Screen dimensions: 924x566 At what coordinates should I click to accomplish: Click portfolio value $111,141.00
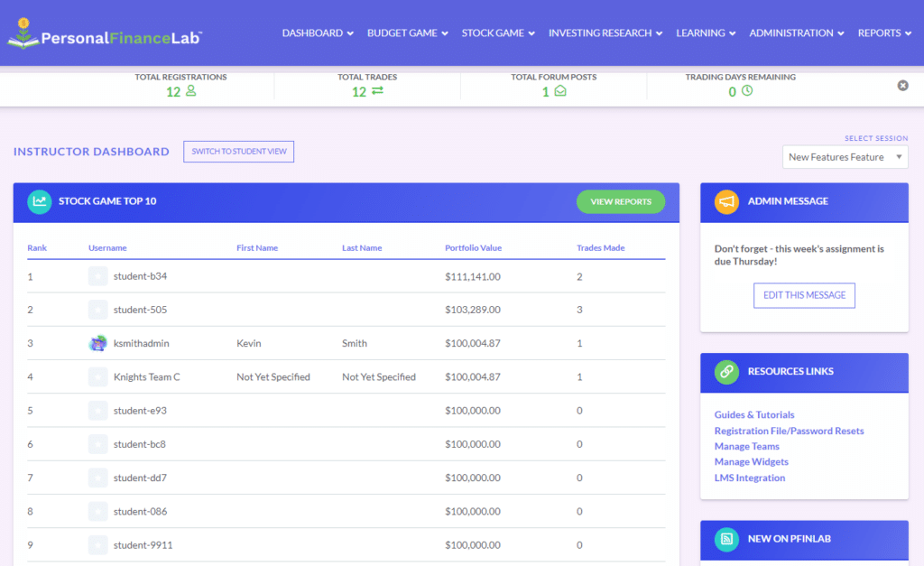[473, 276]
